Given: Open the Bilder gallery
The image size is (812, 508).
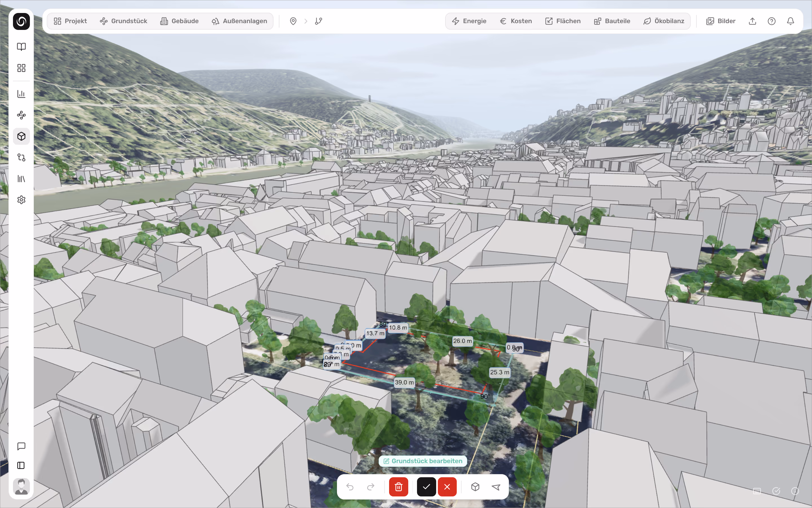Looking at the screenshot, I should (x=721, y=21).
